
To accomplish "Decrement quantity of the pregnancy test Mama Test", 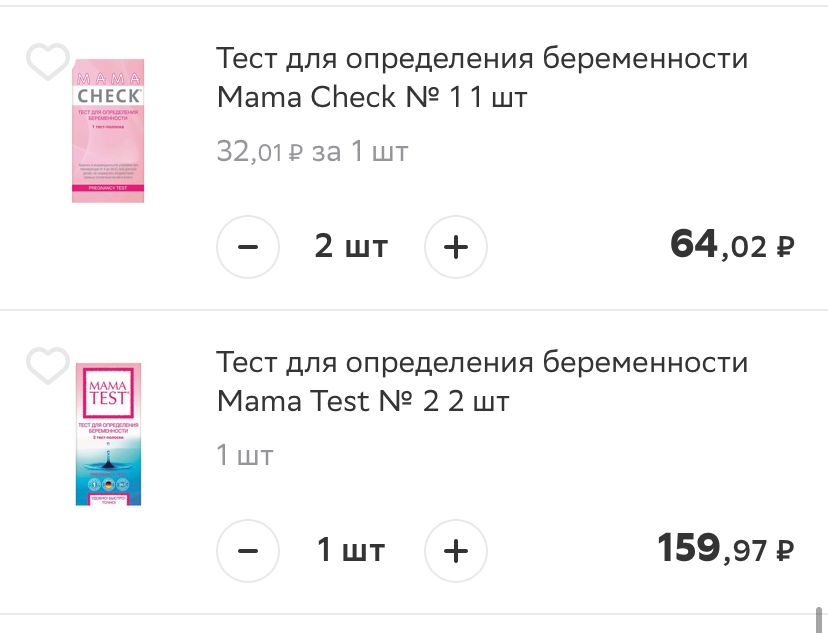I will [247, 551].
